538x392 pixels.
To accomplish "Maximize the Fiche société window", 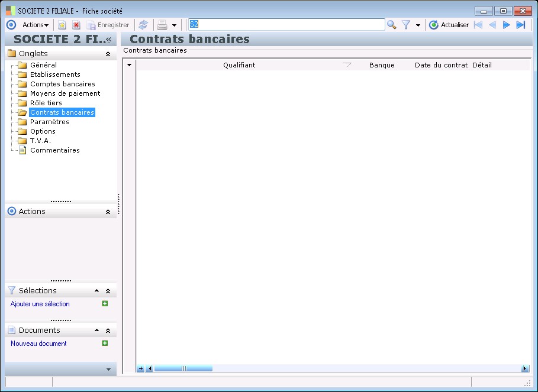I will point(503,11).
